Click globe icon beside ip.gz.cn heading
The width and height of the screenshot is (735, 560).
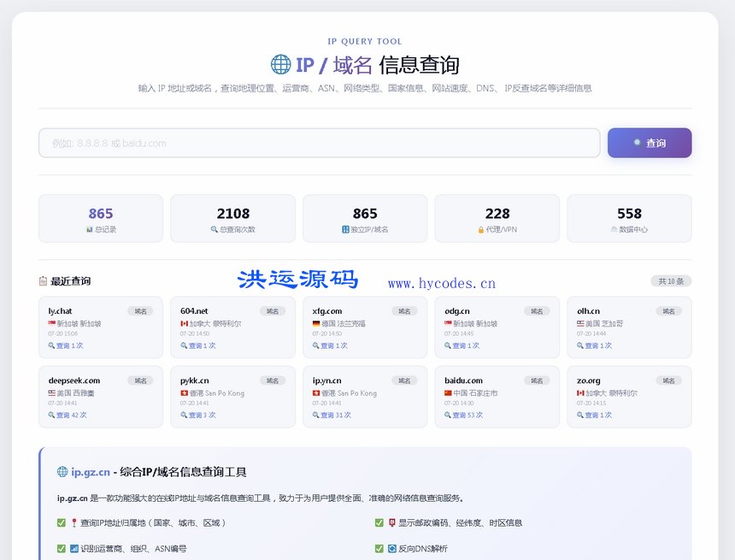click(x=62, y=471)
